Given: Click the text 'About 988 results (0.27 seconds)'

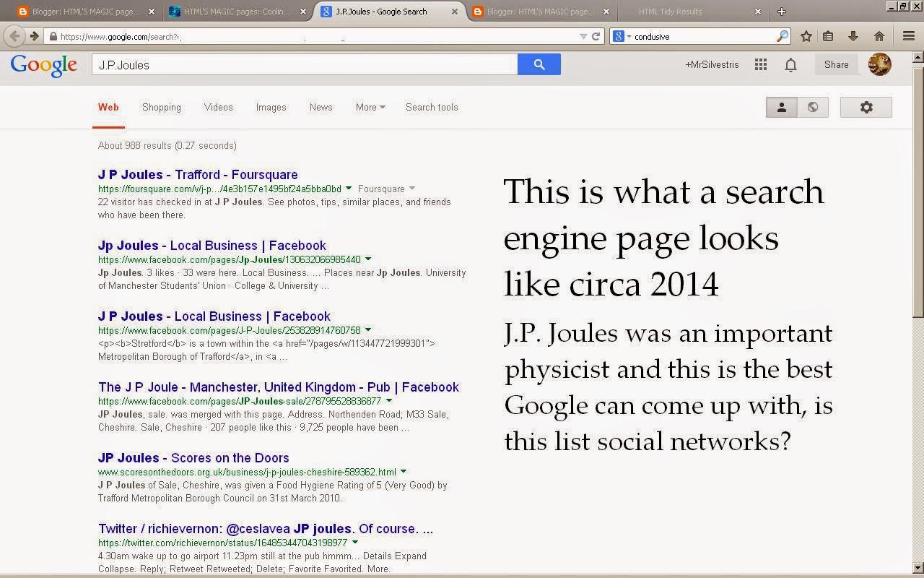Looking at the screenshot, I should click(x=167, y=145).
